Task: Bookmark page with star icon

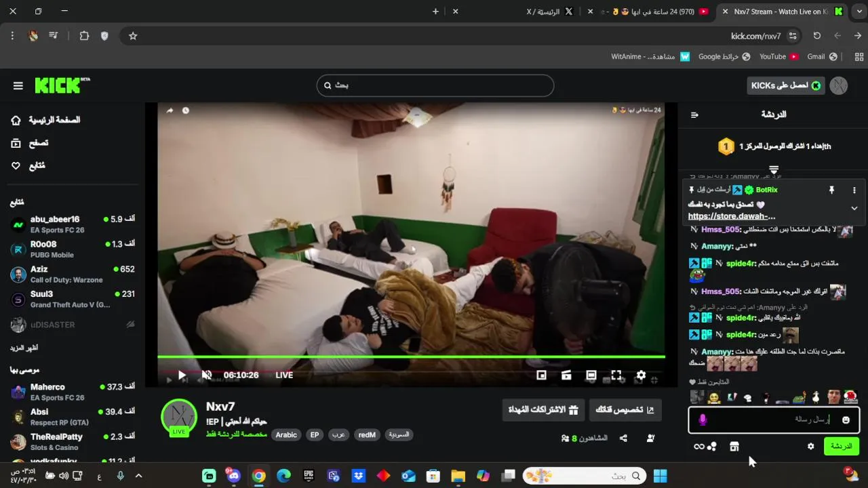Action: pyautogui.click(x=133, y=36)
